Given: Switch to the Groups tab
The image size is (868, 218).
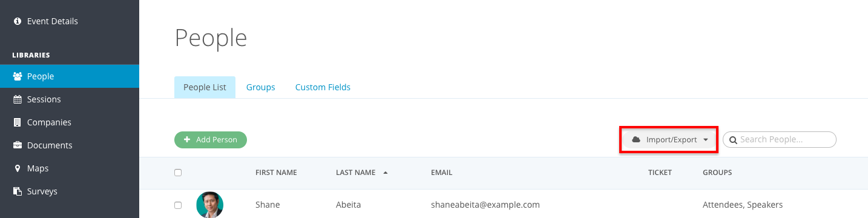Looking at the screenshot, I should click(x=261, y=87).
